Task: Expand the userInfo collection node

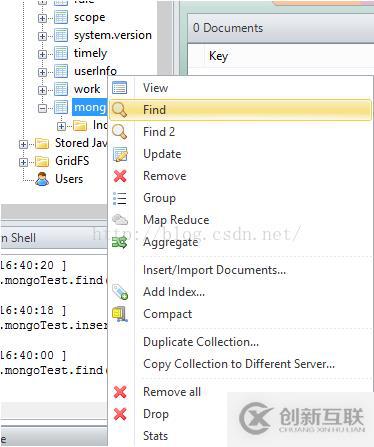Action: (42, 72)
